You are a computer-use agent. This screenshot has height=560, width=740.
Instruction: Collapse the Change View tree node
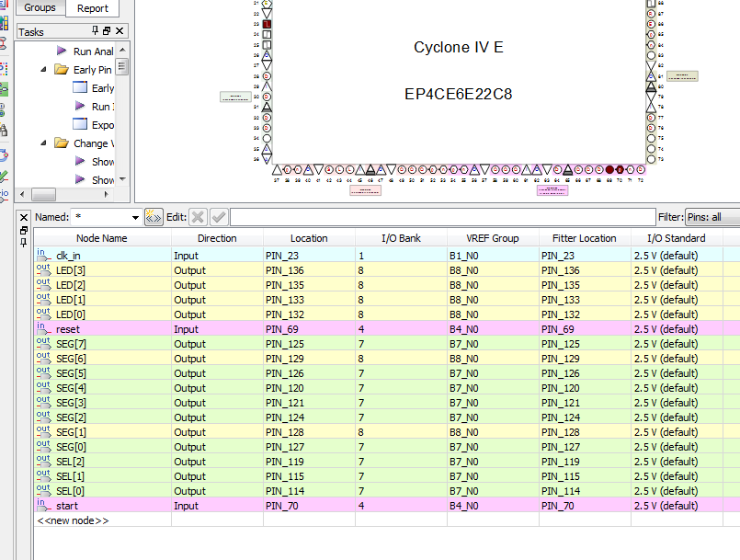click(43, 143)
